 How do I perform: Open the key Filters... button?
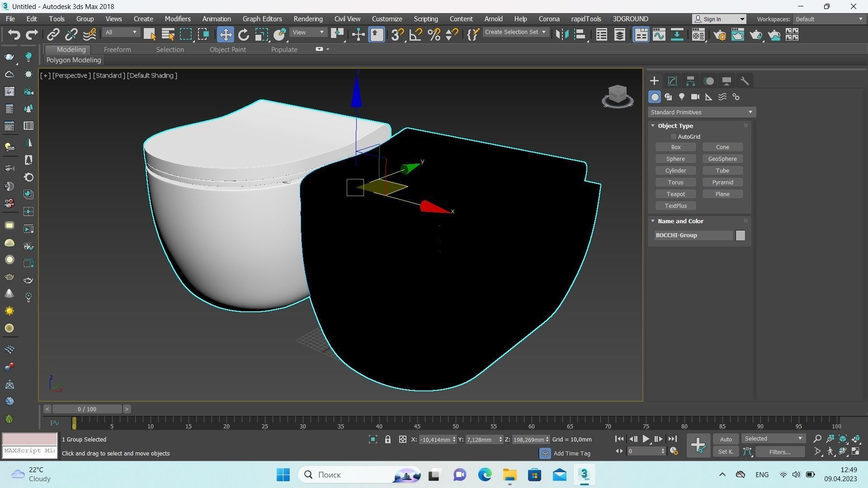click(780, 452)
